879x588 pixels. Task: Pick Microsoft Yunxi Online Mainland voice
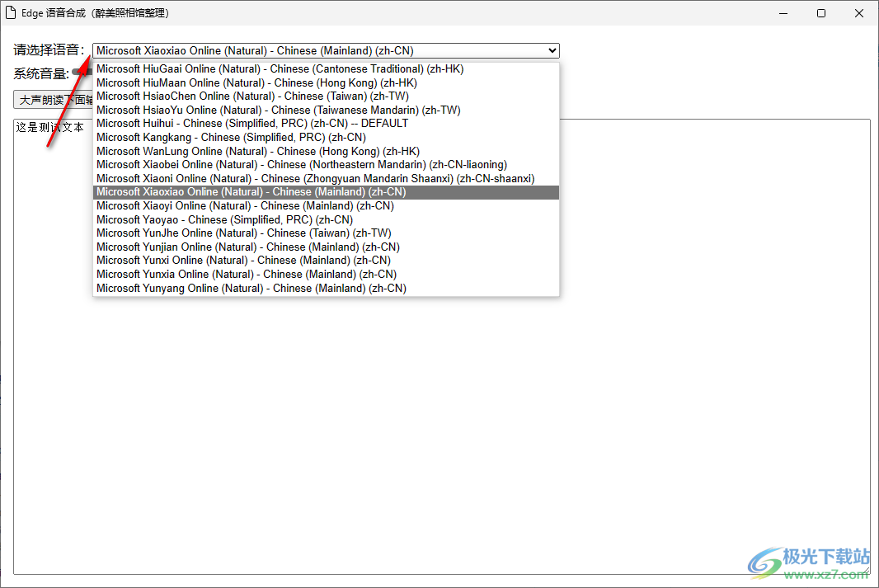click(326, 261)
